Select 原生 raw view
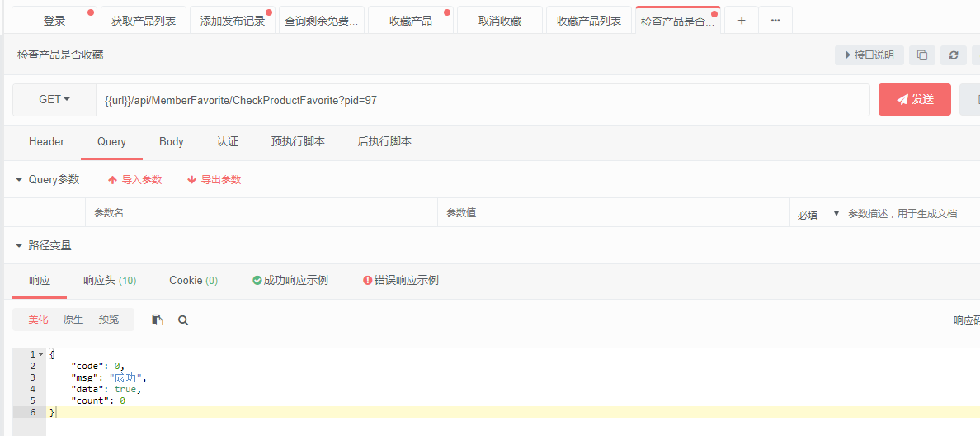 (x=73, y=320)
